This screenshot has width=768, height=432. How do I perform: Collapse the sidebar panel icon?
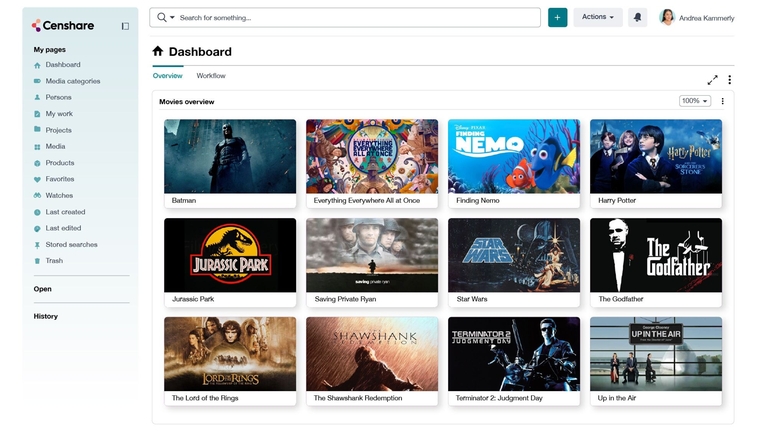click(125, 26)
